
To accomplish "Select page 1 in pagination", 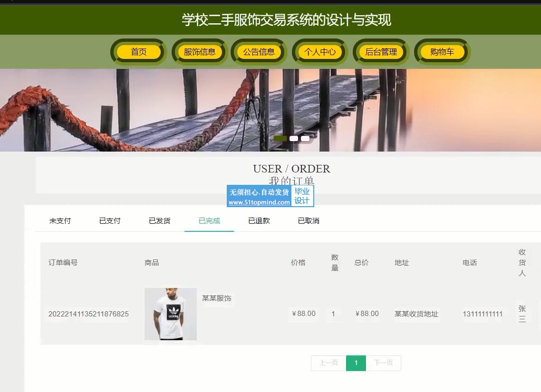I will click(356, 363).
